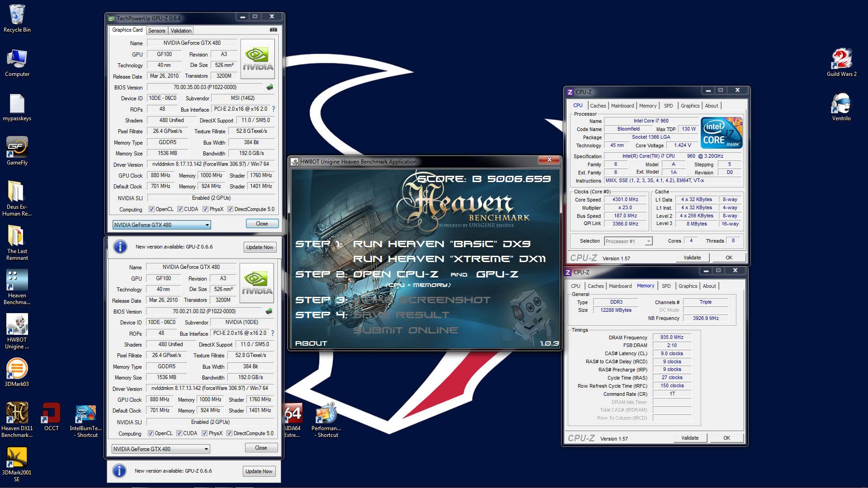Click the Intel Core i7 logo in CPU-Z
Screen dimensions: 868x488
pos(722,133)
